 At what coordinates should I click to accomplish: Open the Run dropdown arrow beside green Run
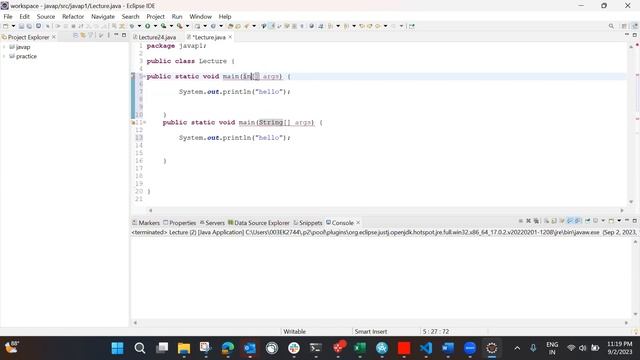click(x=155, y=26)
